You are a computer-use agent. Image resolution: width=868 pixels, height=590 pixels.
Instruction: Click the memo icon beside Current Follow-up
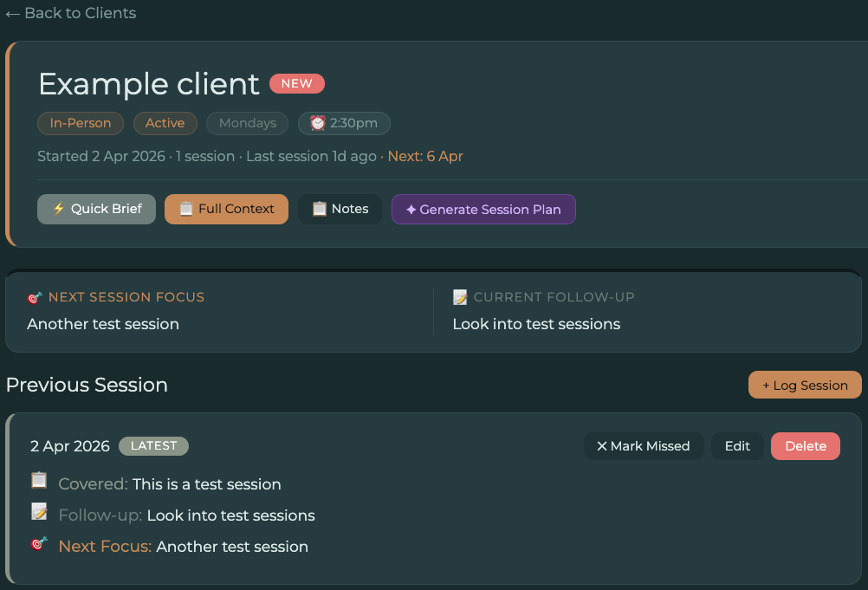tap(460, 297)
